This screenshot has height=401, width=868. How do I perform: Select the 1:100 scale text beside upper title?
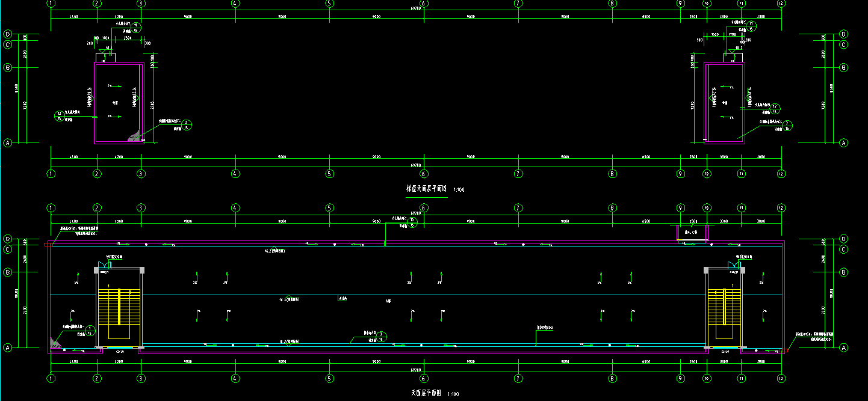(x=459, y=190)
